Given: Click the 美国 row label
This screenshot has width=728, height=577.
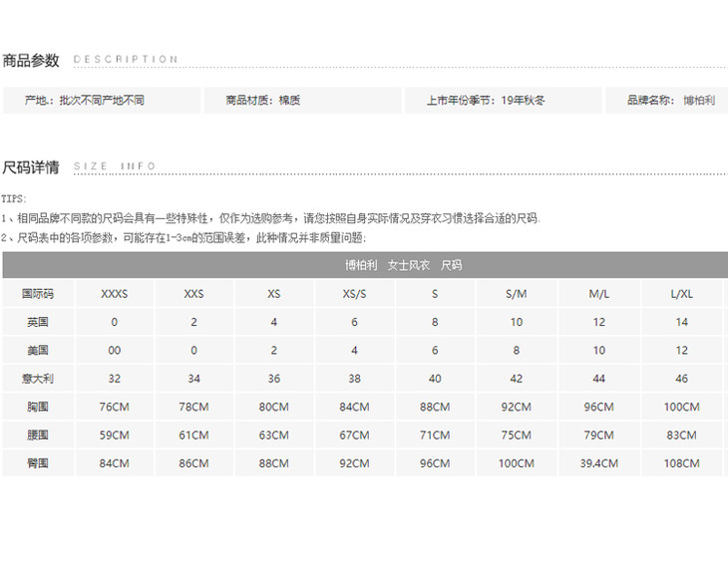Looking at the screenshot, I should [x=37, y=351].
